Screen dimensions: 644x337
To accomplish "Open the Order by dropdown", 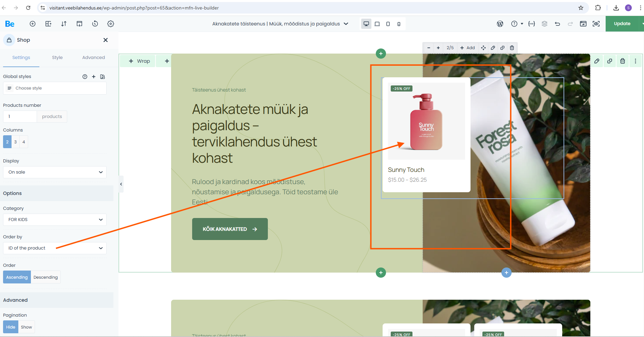I will [55, 248].
